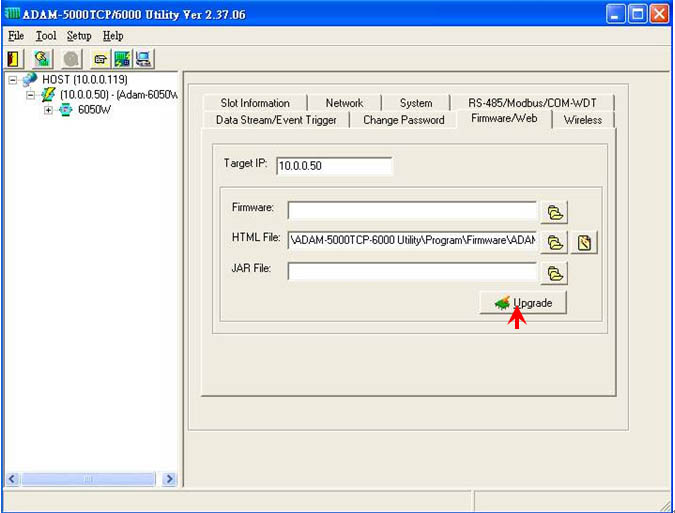Click the tree pane horizontal scrollbar thumb
The width and height of the screenshot is (675, 513).
(x=89, y=479)
